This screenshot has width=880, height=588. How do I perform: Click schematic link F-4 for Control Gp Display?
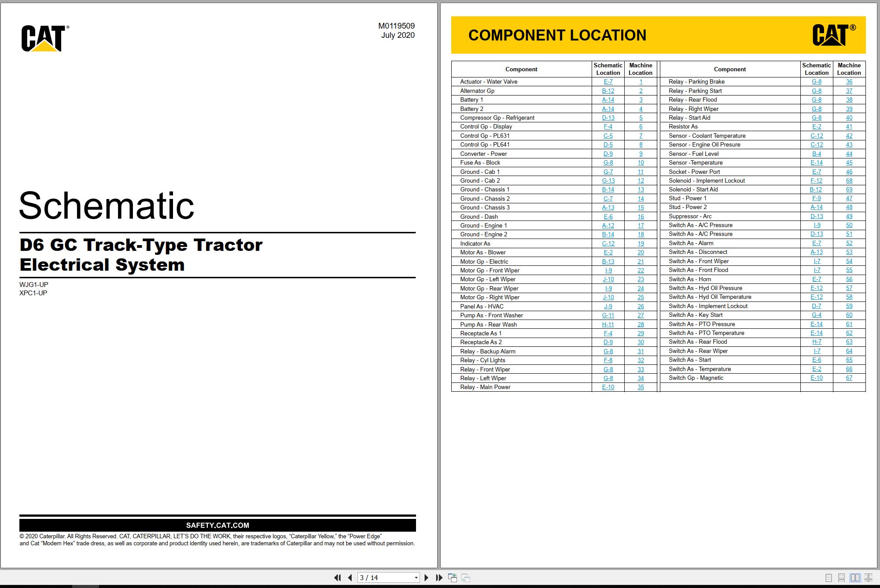[x=608, y=127]
